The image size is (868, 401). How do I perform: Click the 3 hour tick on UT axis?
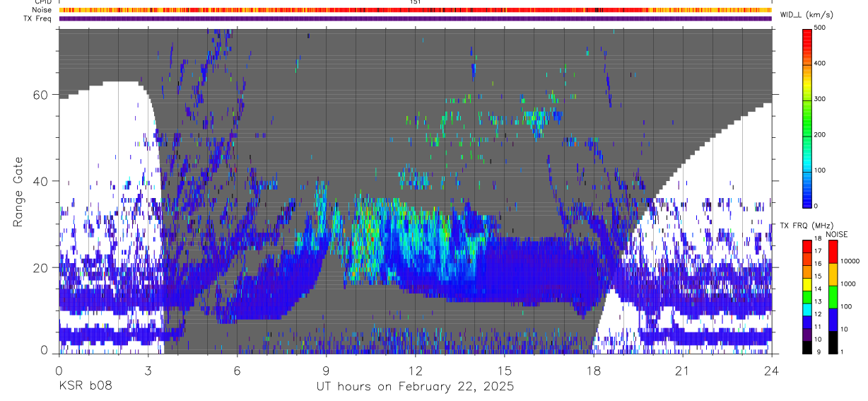coord(148,370)
